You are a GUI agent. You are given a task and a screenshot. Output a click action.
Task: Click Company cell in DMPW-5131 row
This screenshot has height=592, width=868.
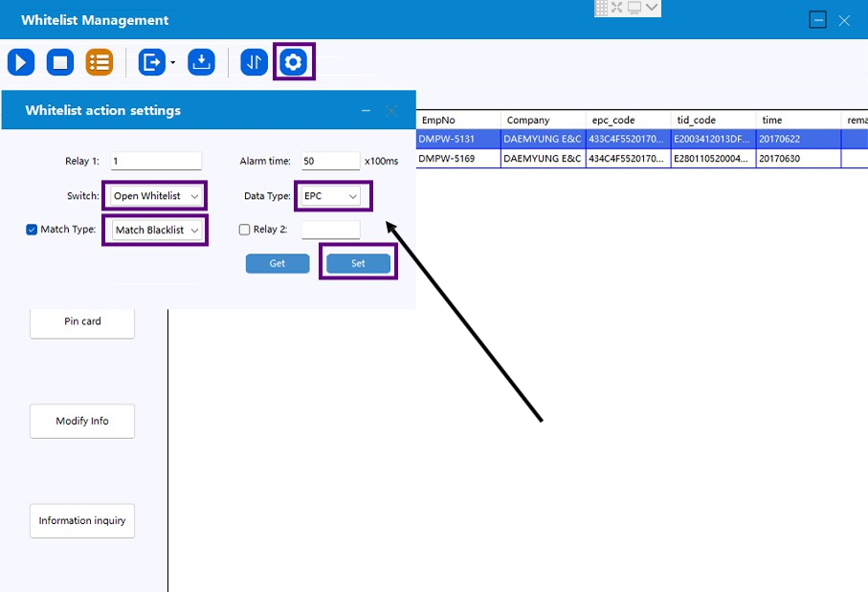543,139
